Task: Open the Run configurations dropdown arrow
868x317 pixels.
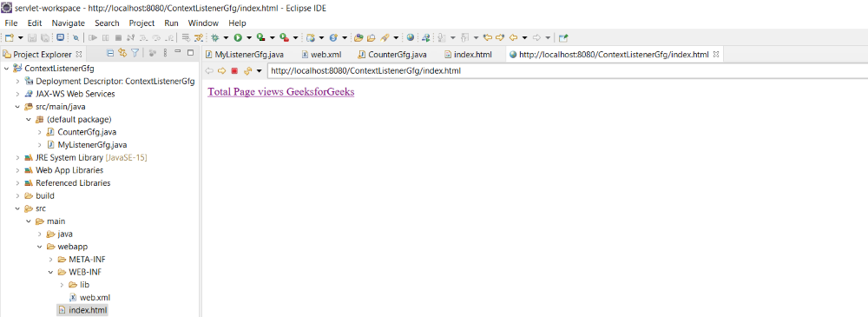Action: (x=249, y=37)
